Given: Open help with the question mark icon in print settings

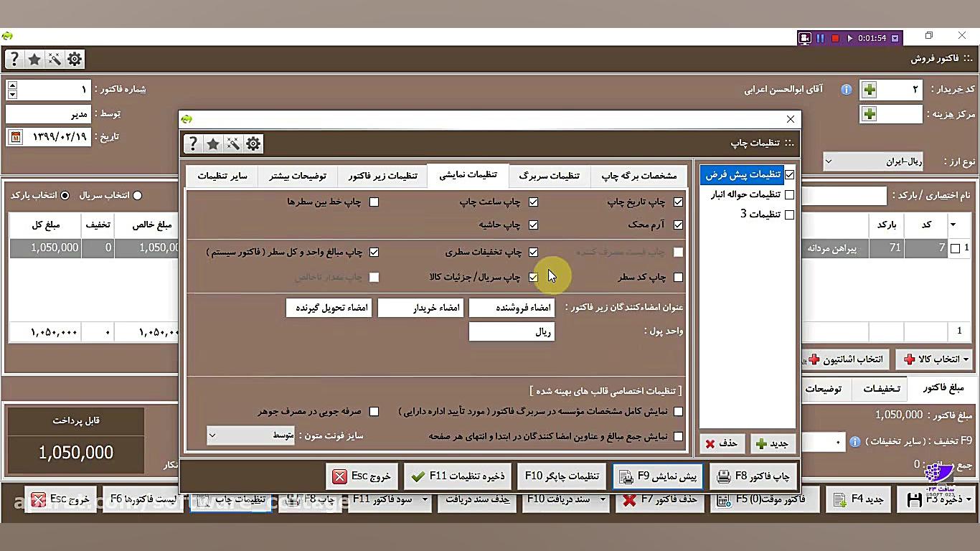Looking at the screenshot, I should 194,143.
